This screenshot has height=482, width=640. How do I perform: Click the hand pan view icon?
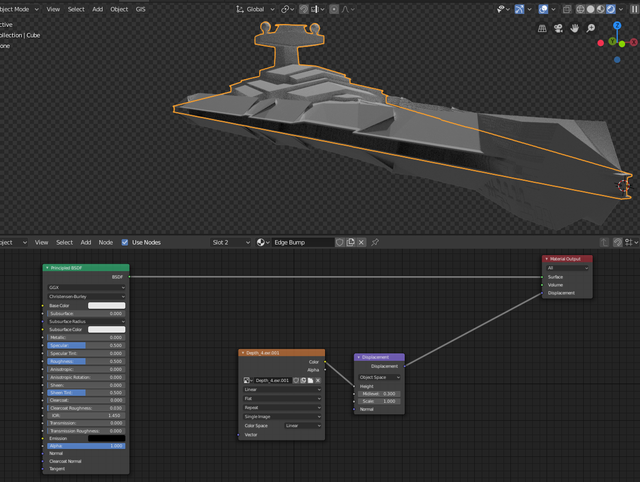click(574, 28)
